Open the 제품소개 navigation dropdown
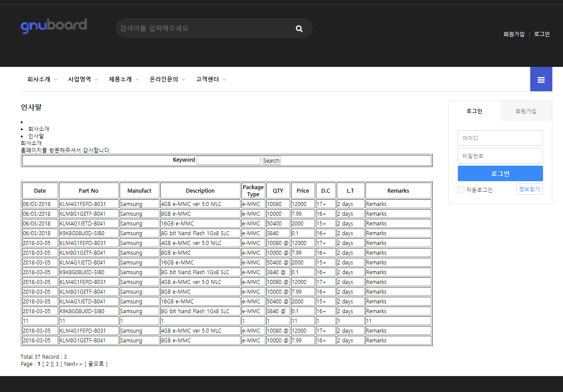 [124, 80]
